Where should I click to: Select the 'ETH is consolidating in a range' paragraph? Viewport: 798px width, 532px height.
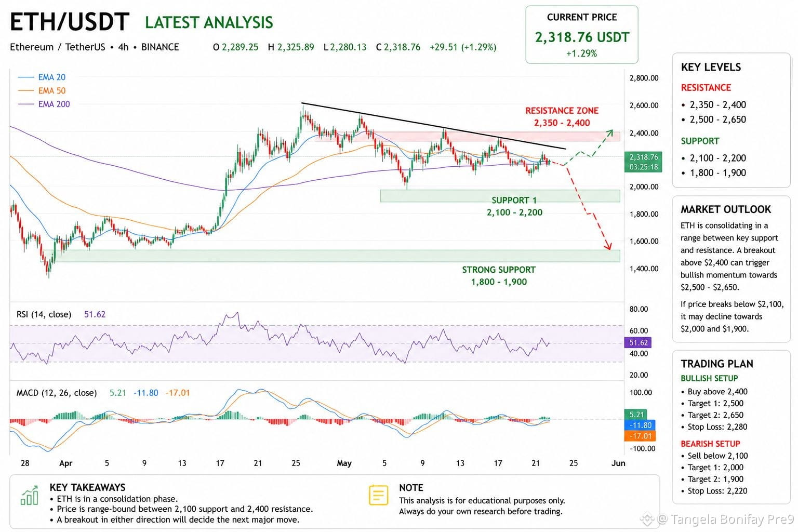(729, 257)
